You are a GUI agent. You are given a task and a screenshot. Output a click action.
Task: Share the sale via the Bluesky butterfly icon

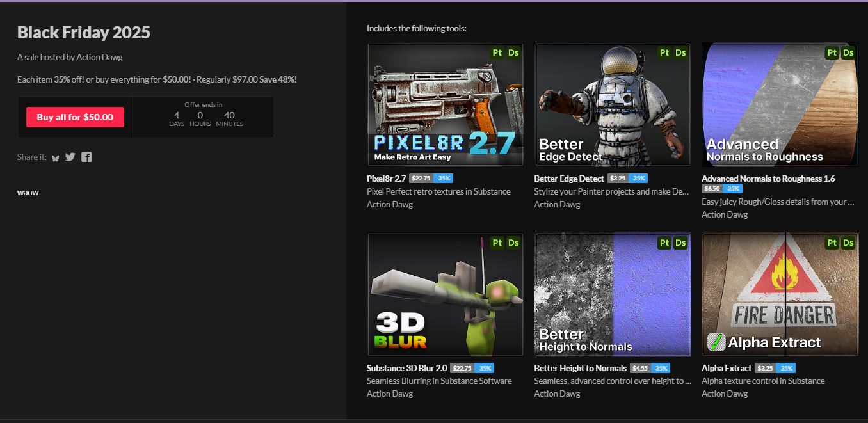56,157
